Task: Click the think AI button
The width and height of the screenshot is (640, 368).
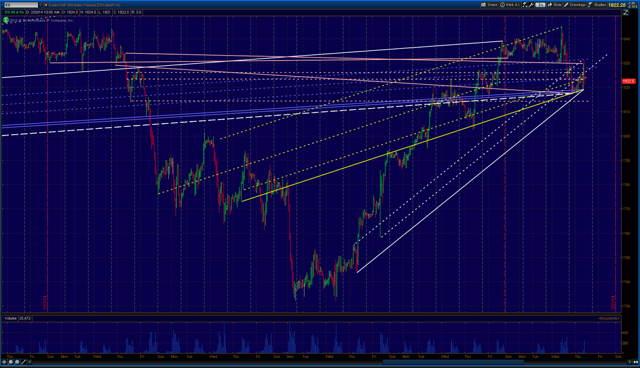Action: tap(510, 5)
